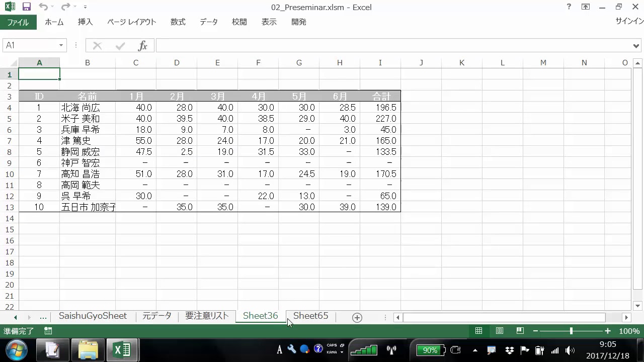Switch to Page Layout view

(500, 331)
